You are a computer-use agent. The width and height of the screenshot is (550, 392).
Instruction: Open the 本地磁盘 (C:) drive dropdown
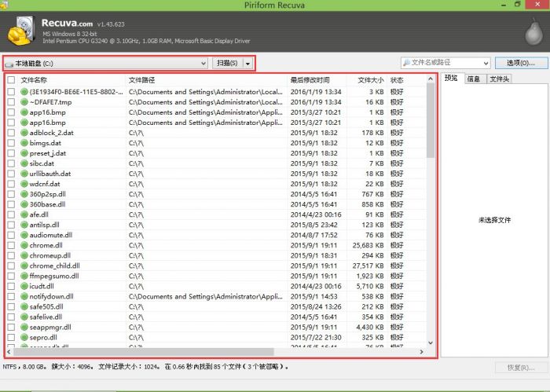pos(203,63)
